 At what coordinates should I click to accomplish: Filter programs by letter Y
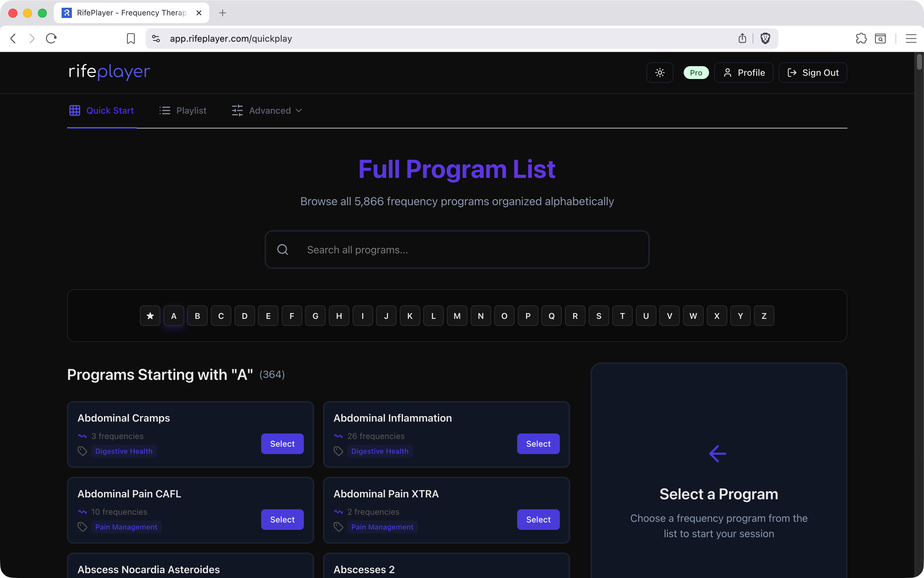(740, 316)
